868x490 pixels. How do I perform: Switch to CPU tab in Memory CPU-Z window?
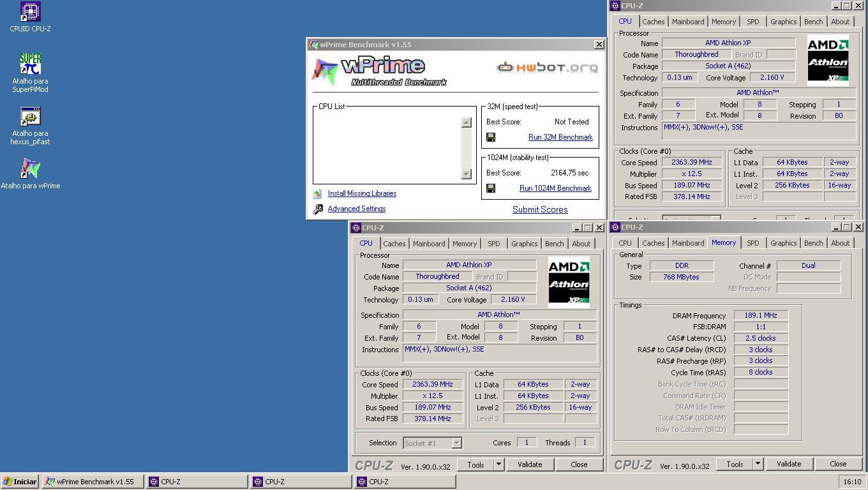tap(625, 243)
